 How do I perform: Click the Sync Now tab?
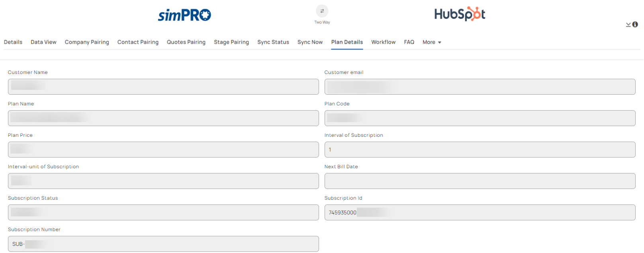(x=310, y=42)
